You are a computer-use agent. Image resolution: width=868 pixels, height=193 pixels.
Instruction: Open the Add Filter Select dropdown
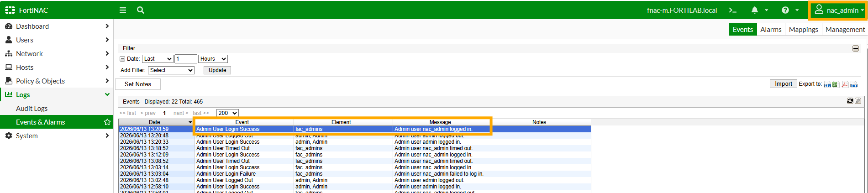171,70
